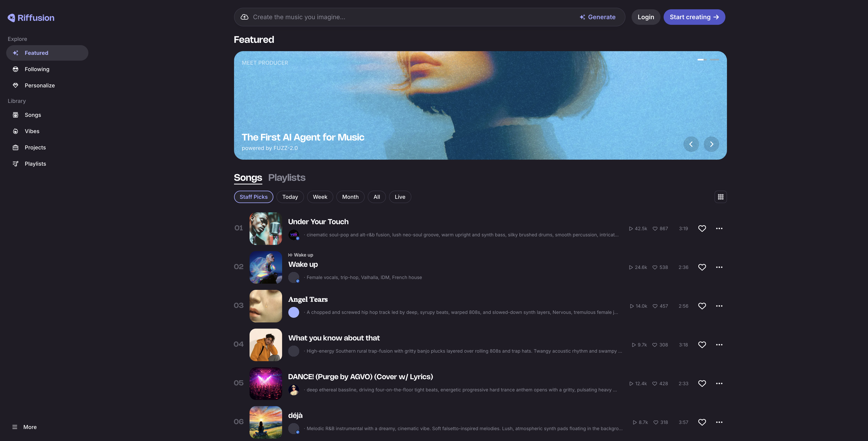Toggle heart on Angel Tears
The image size is (868, 441).
coord(702,306)
